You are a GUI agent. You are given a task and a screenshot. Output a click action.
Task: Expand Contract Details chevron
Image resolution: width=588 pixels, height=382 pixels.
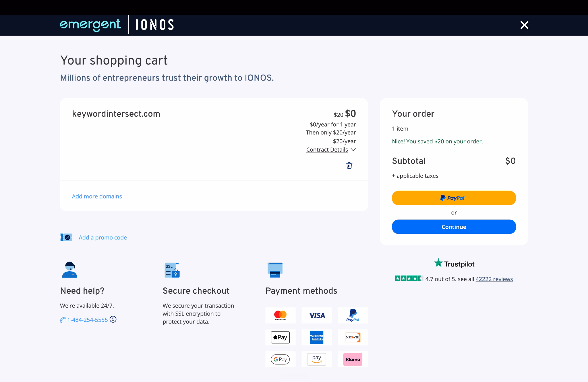(353, 149)
